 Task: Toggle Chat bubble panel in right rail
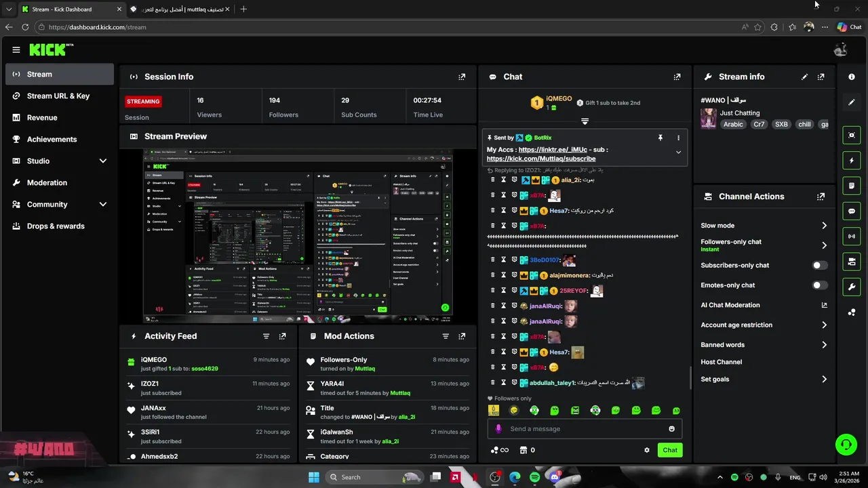click(x=852, y=211)
